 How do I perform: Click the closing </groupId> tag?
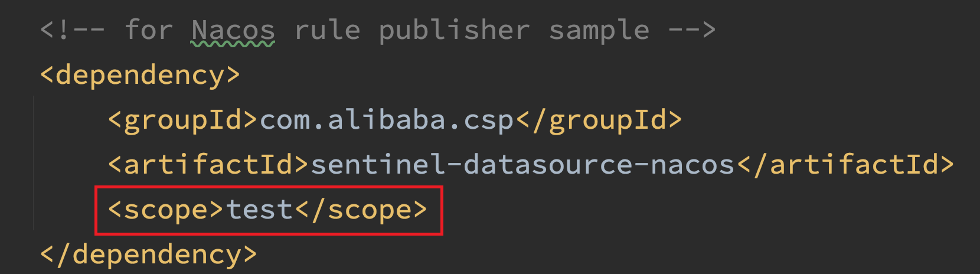tap(599, 120)
